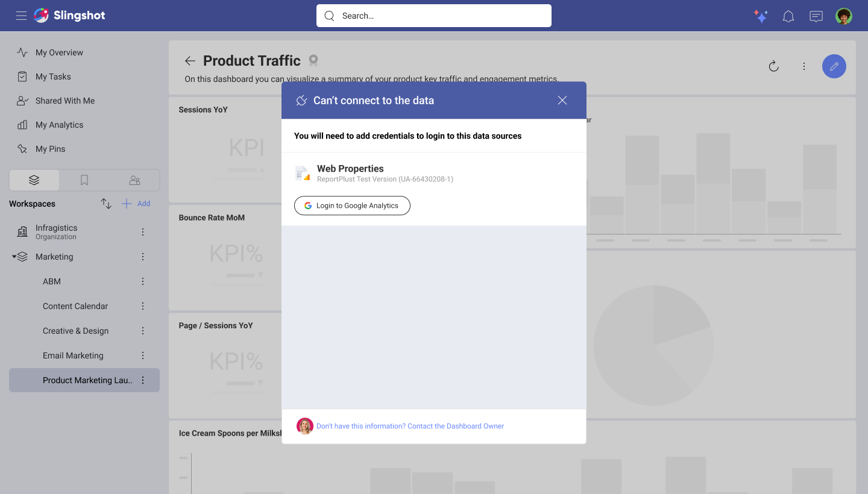The image size is (868, 494).
Task: Open options for Creative & Design
Action: point(143,331)
